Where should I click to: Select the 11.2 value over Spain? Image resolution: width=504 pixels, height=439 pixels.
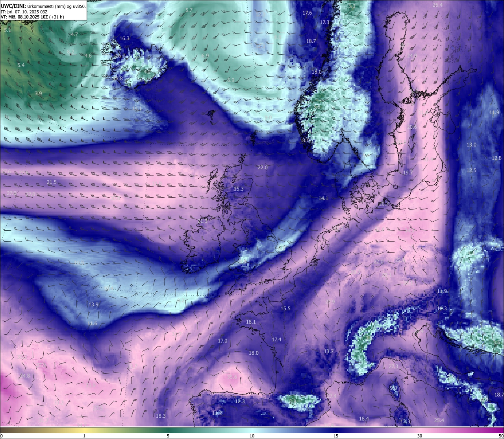(217, 413)
